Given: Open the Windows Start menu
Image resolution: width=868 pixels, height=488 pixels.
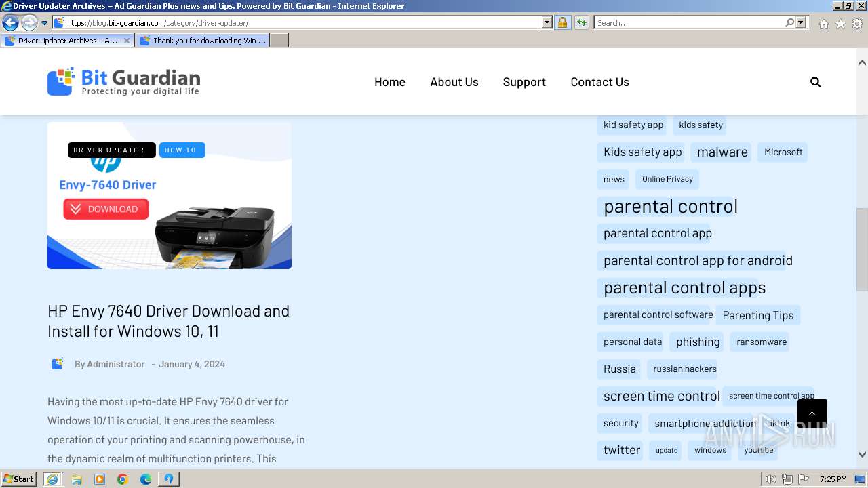Looking at the screenshot, I should point(19,479).
